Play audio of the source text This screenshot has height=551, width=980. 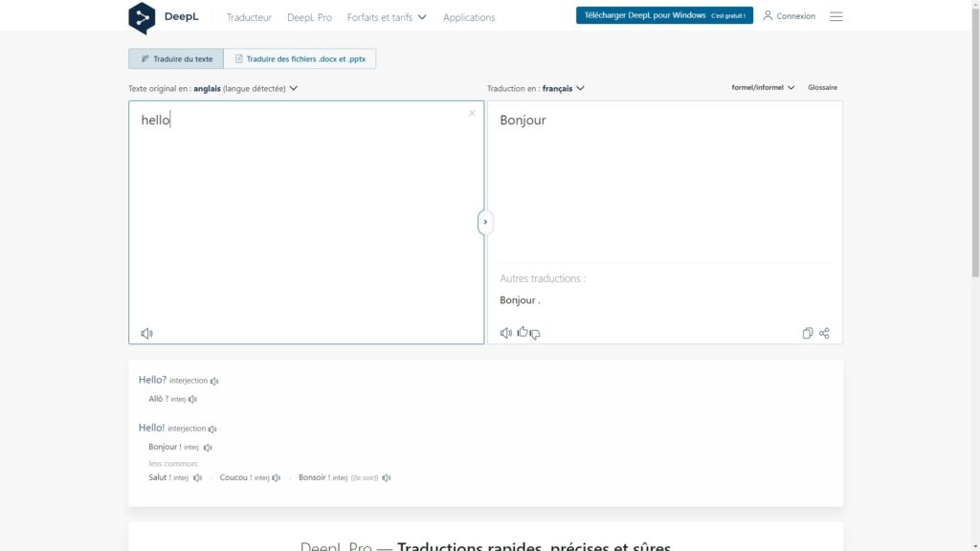(x=146, y=333)
